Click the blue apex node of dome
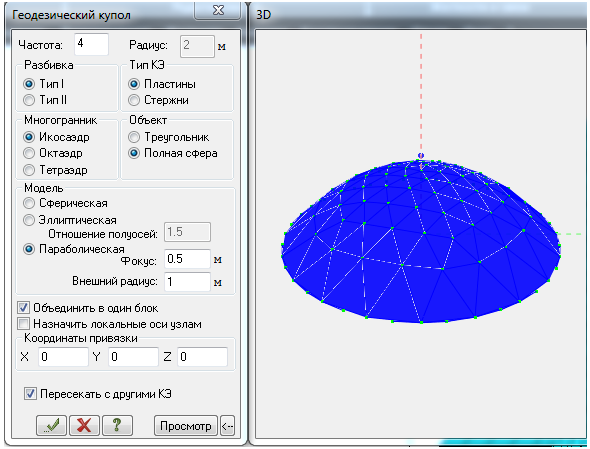590x449 pixels. coord(421,155)
